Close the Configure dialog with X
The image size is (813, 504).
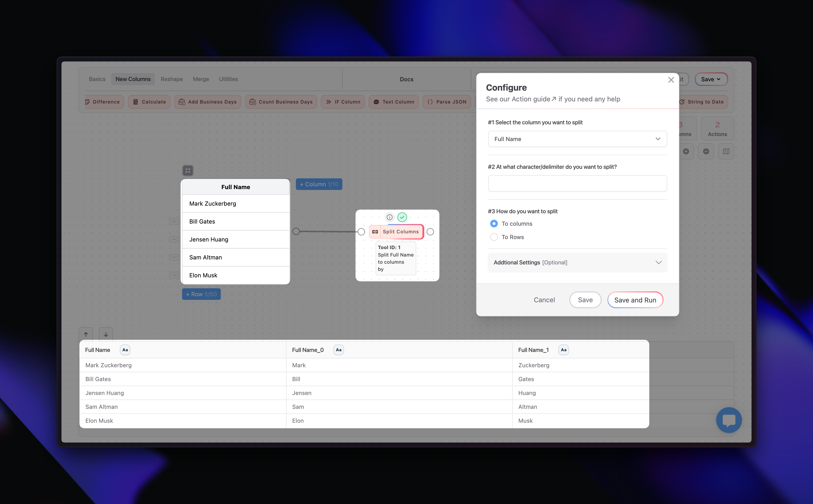click(671, 80)
